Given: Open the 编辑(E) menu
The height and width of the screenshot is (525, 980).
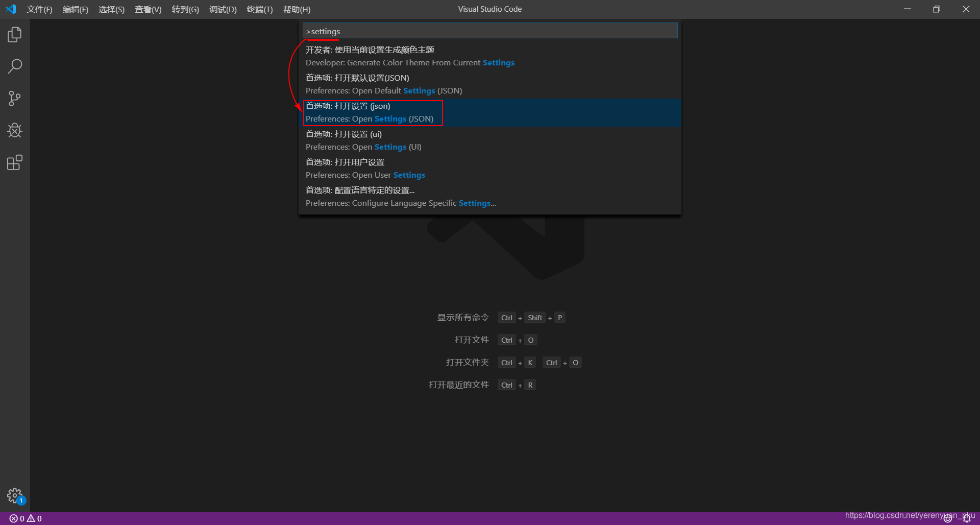Looking at the screenshot, I should pos(76,9).
